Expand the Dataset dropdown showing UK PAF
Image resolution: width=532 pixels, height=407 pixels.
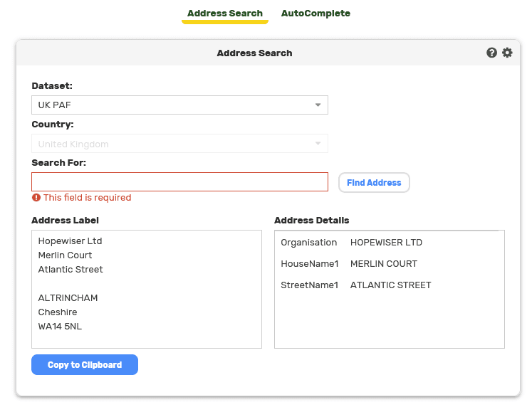pos(179,105)
